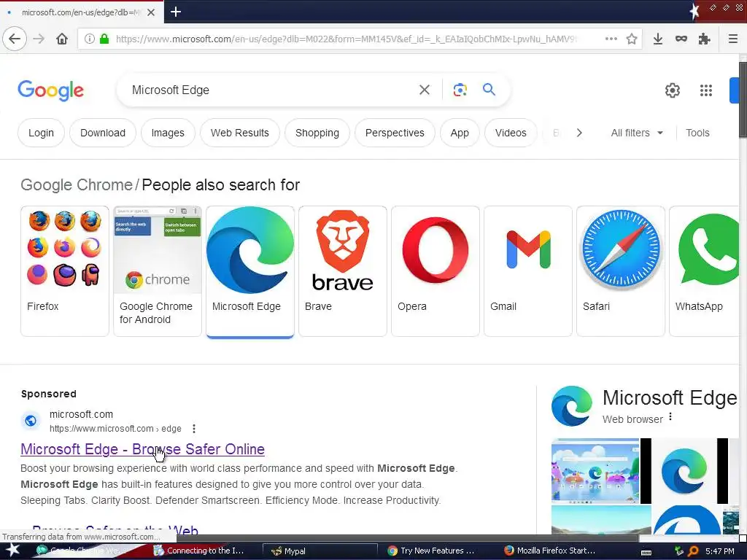
Task: Select the Microsoft Edge carousel card
Action: tap(250, 271)
